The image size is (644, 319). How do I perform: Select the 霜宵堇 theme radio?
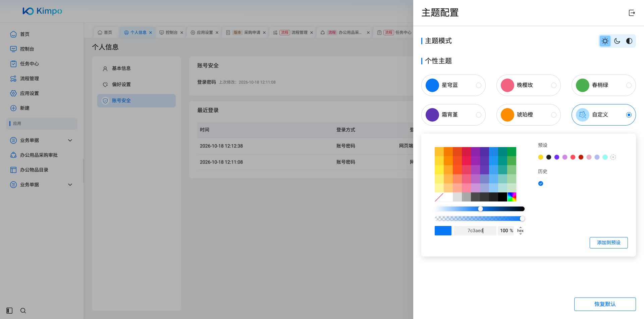click(479, 115)
